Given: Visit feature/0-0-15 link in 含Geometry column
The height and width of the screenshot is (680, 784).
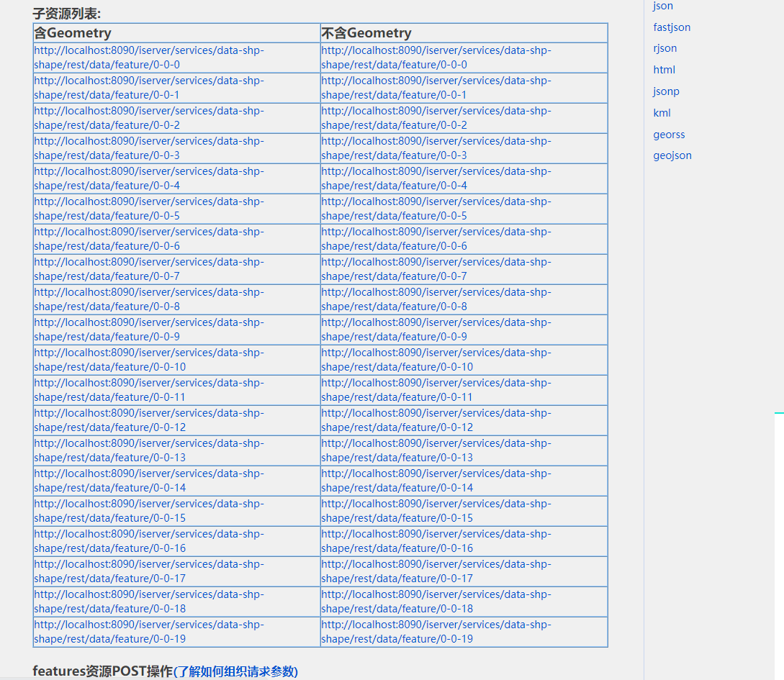Looking at the screenshot, I should pyautogui.click(x=149, y=511).
